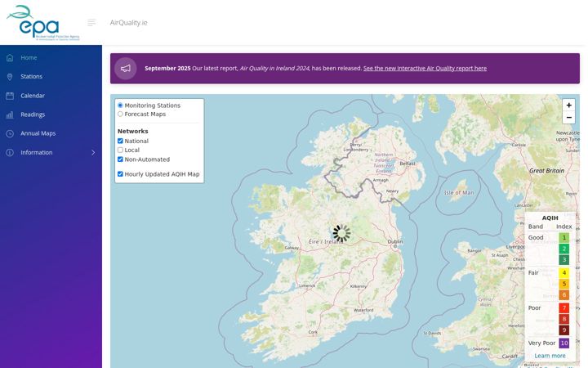Image resolution: width=588 pixels, height=368 pixels.
Task: Click the megaphone announcement icon
Action: (125, 69)
